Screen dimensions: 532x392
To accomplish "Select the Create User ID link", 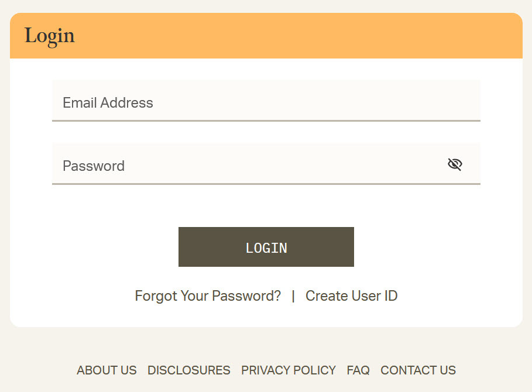I will pos(351,296).
